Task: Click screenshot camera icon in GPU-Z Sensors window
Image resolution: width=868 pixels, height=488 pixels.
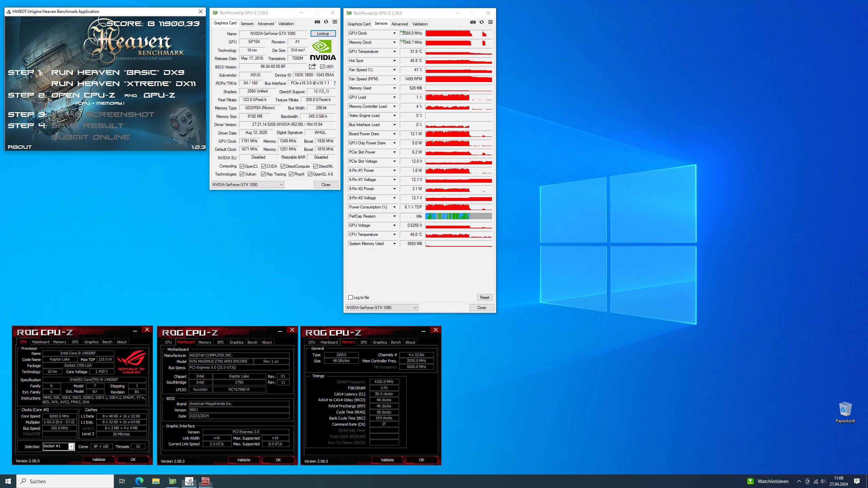Action: [473, 22]
